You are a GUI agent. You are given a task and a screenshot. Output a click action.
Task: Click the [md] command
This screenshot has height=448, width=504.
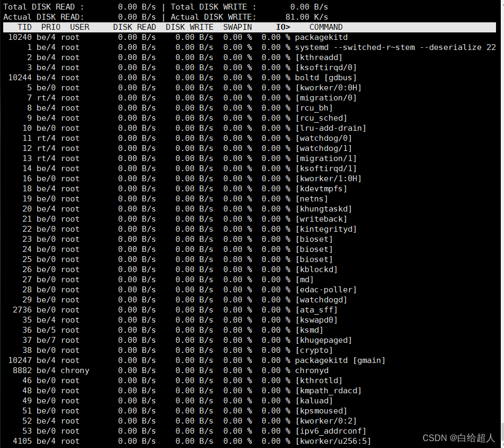click(x=305, y=280)
